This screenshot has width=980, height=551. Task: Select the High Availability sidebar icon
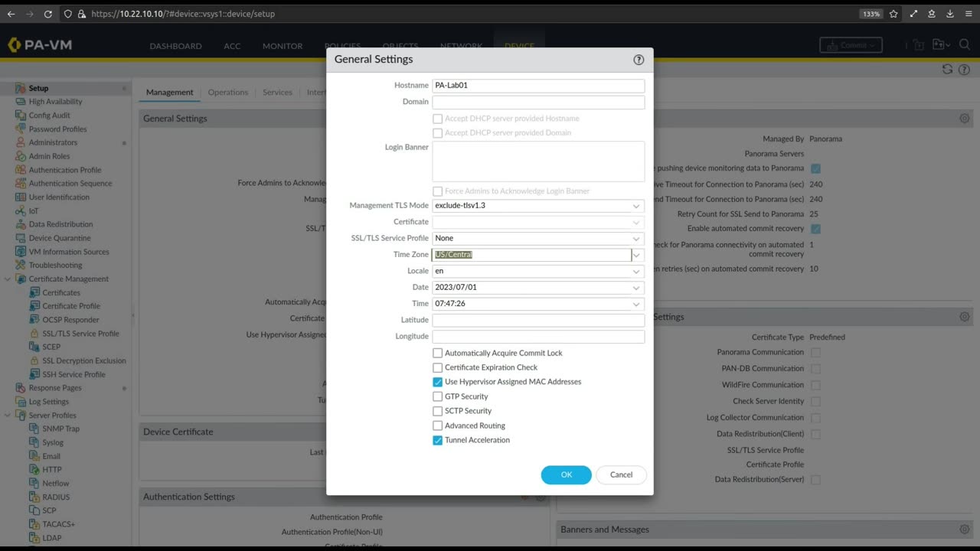[21, 102]
